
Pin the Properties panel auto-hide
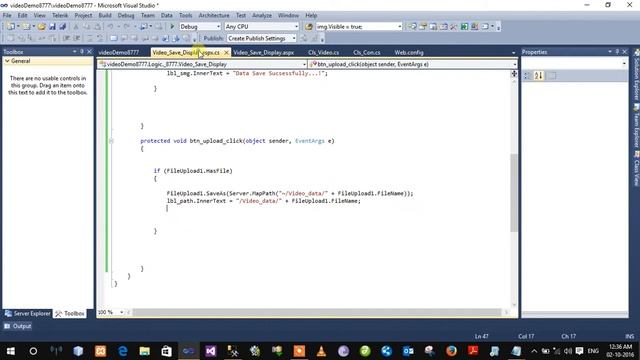617,51
